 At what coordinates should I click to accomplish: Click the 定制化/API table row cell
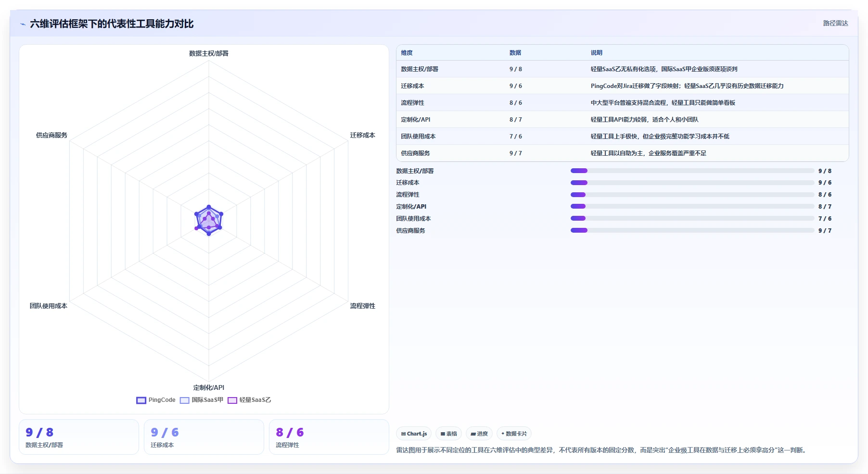416,120
